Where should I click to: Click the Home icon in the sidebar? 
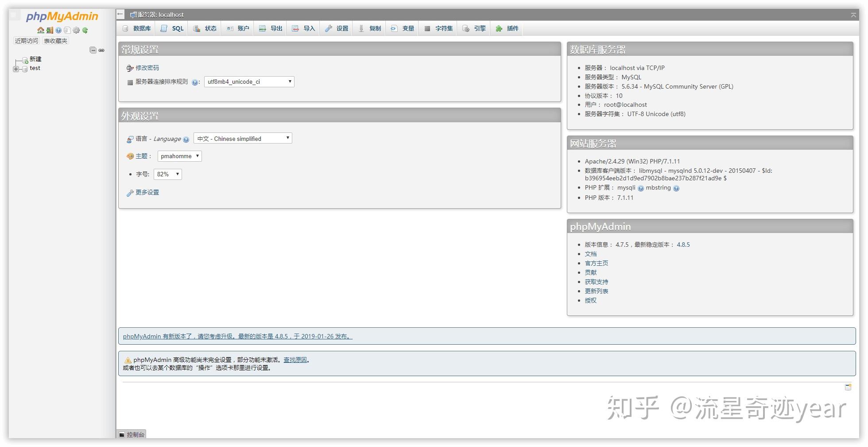41,30
